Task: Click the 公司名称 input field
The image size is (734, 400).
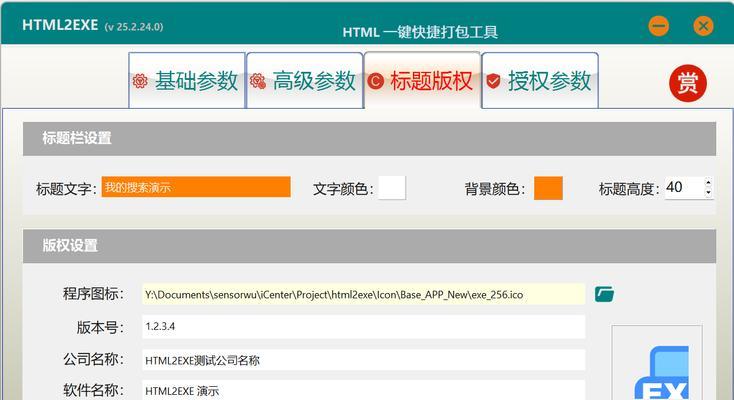Action: pyautogui.click(x=364, y=360)
